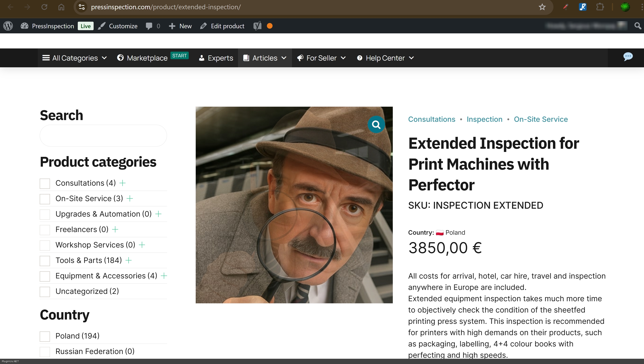The height and width of the screenshot is (364, 644).
Task: Tick the Tools & Parts checkbox
Action: 45,261
